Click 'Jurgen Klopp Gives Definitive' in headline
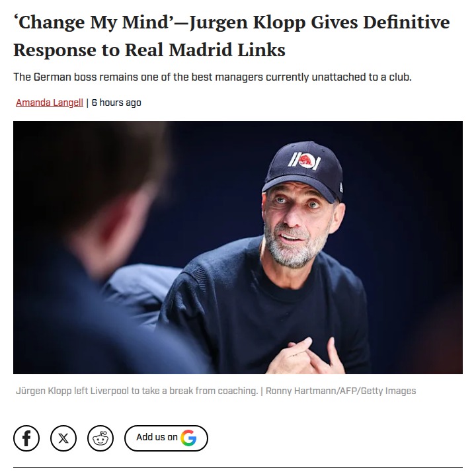The height and width of the screenshot is (476, 476). (319, 22)
